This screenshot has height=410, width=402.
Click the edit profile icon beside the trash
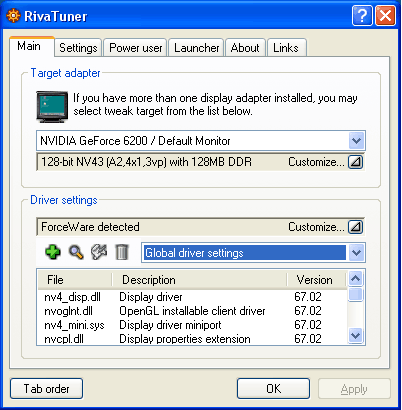tap(99, 252)
